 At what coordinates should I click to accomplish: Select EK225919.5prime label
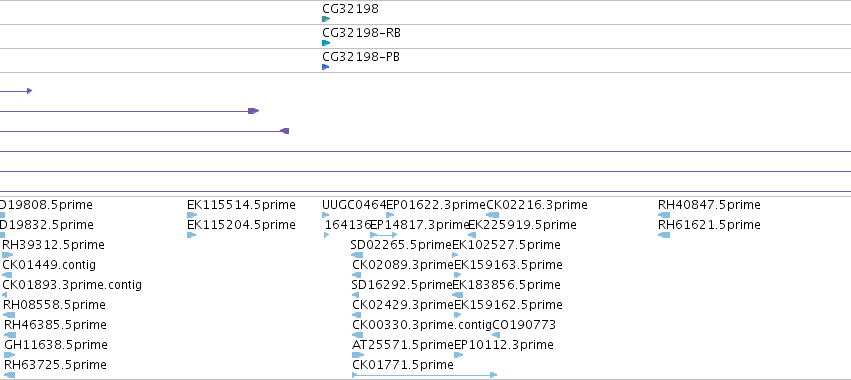[x=522, y=225]
